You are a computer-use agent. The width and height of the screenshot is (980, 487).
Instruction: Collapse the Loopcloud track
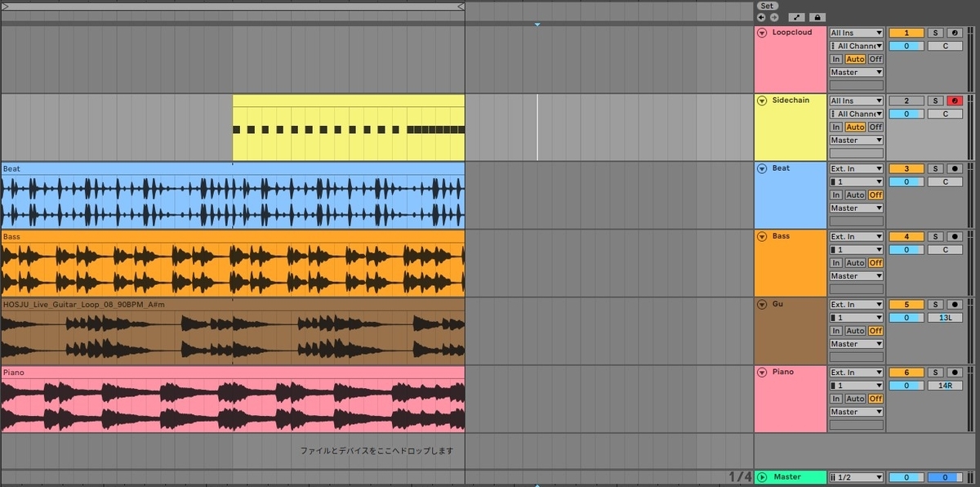click(762, 34)
